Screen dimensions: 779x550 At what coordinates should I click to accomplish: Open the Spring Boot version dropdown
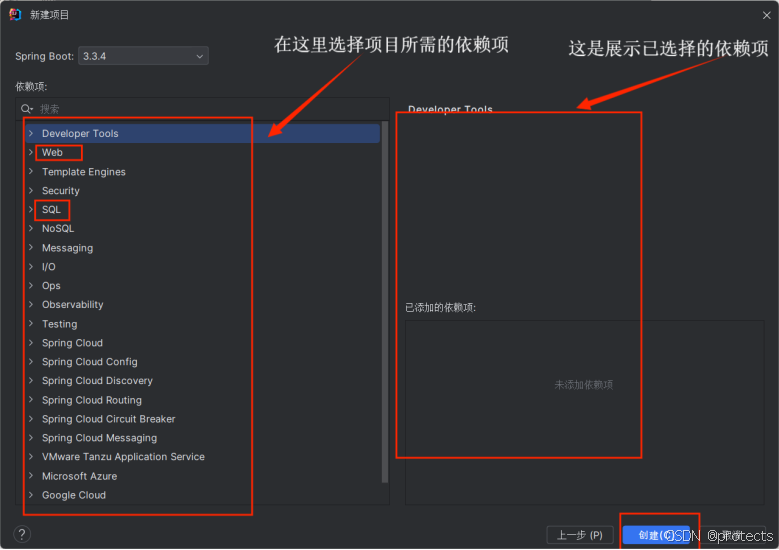(x=143, y=56)
